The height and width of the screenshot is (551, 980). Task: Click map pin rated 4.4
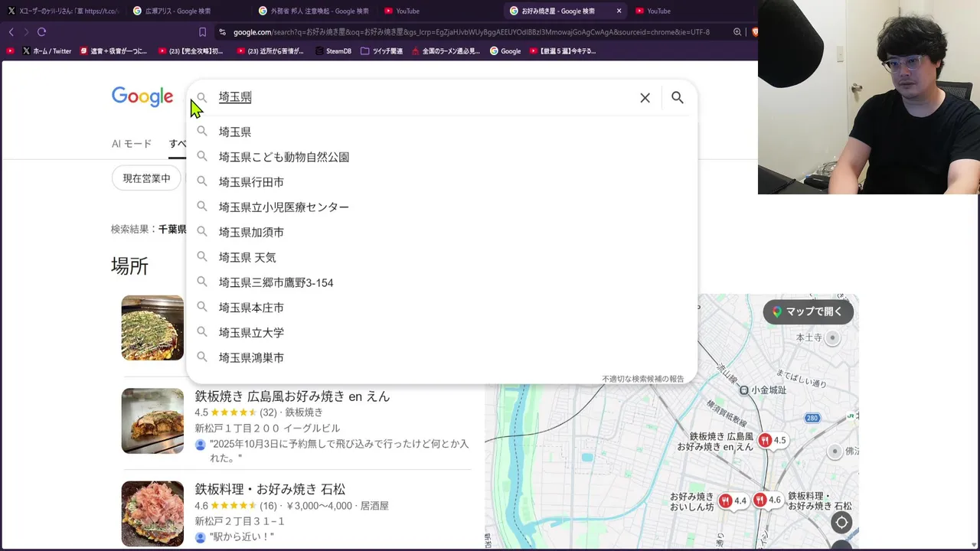733,501
